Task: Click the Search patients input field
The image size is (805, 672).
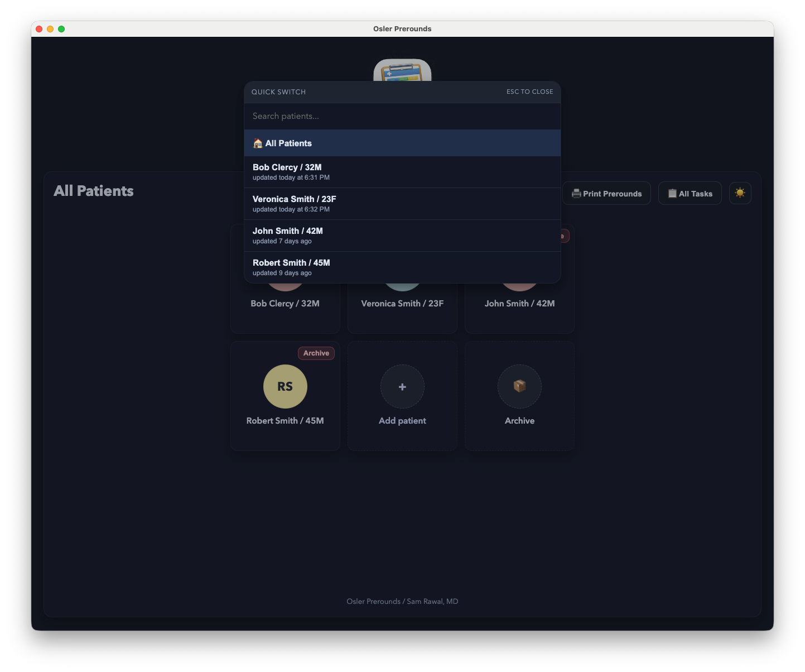Action: (402, 116)
